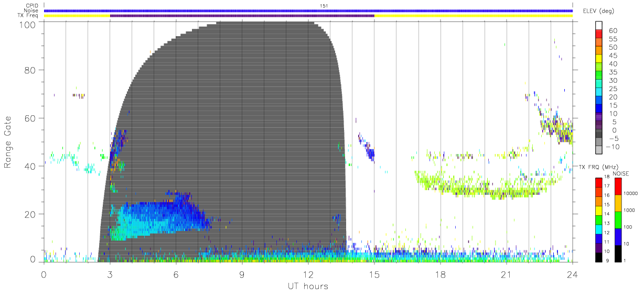Viewport: 644px width, 297px height.
Task: Click the TX Freq row label
Action: (28, 16)
